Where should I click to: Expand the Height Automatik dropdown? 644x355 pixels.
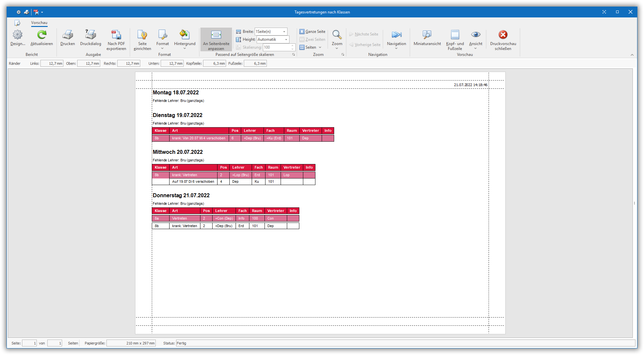[x=286, y=39]
